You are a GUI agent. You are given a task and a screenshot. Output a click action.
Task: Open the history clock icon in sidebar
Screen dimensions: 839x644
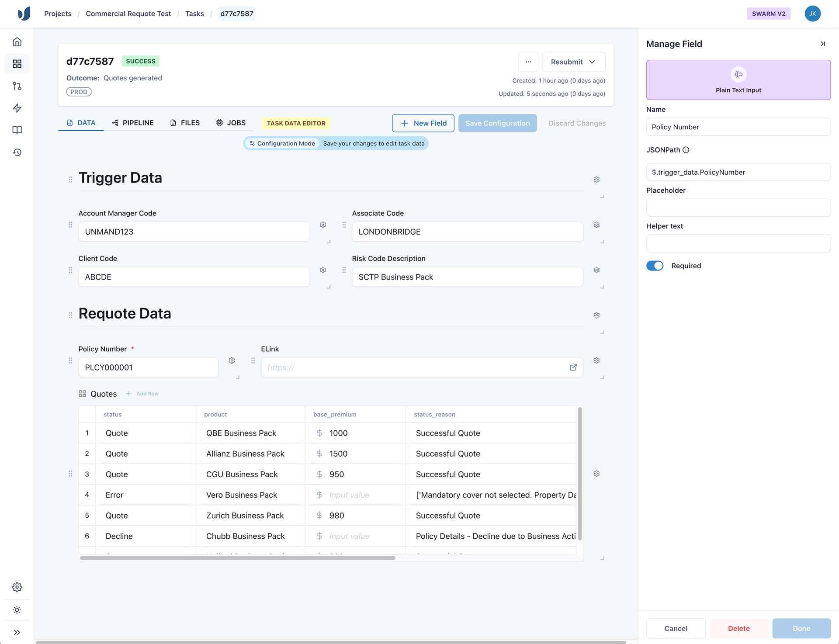[x=17, y=152]
